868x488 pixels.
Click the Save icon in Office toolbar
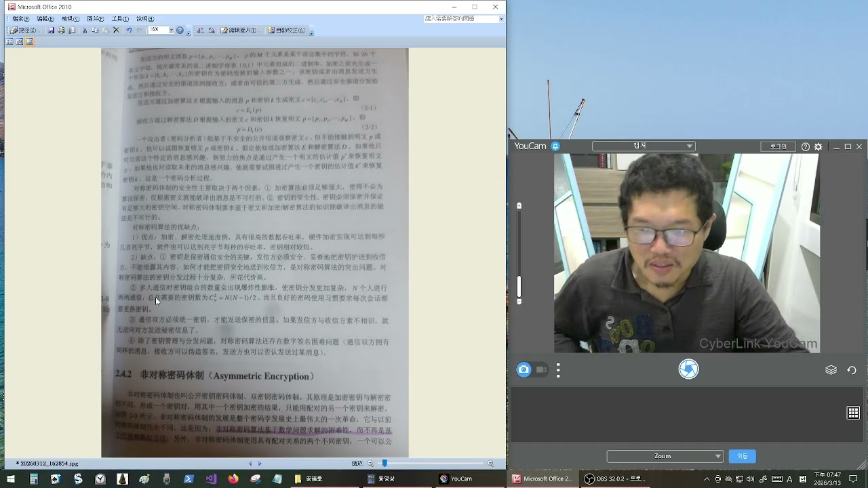51,30
